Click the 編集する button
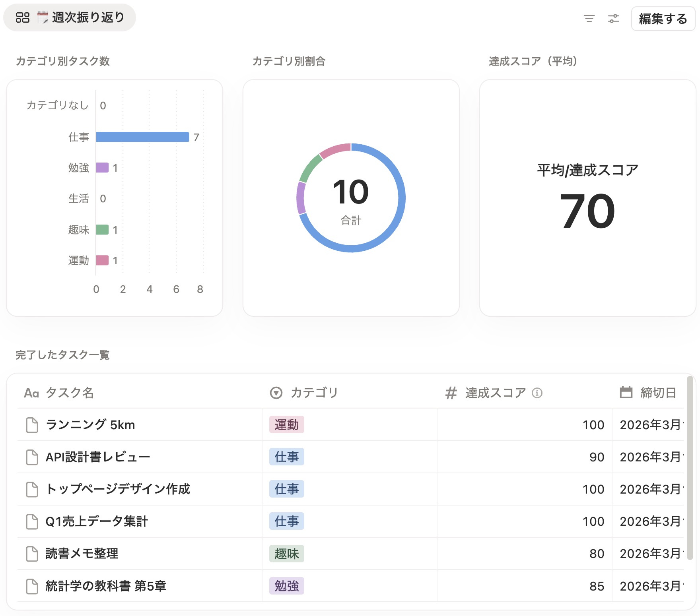 tap(663, 18)
